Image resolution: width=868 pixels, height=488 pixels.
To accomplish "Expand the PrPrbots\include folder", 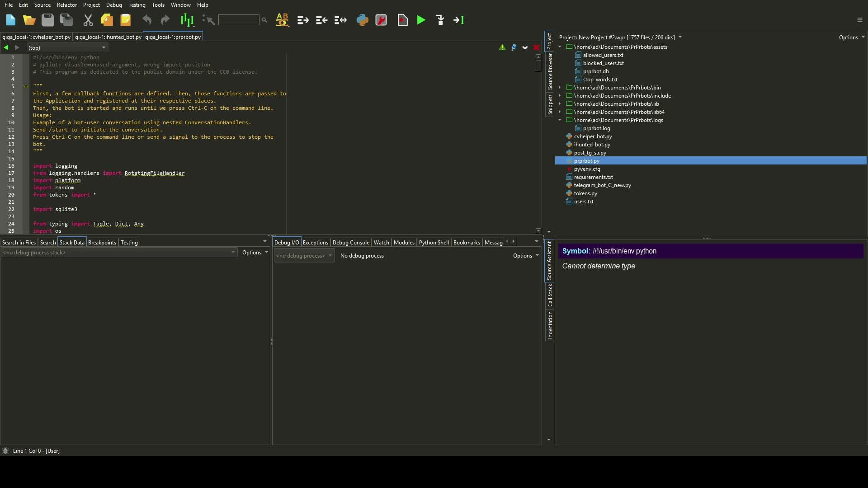I will click(x=560, y=96).
